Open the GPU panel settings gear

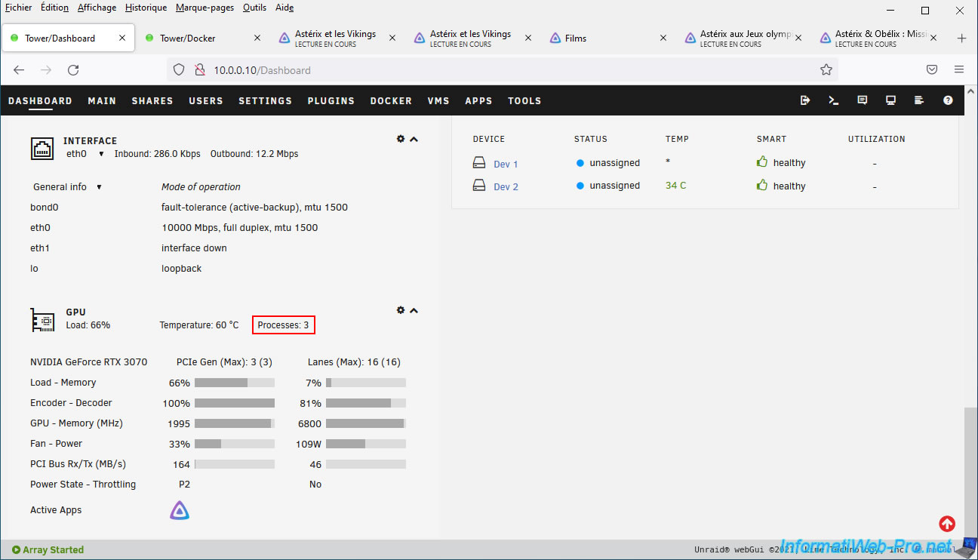[x=401, y=310]
